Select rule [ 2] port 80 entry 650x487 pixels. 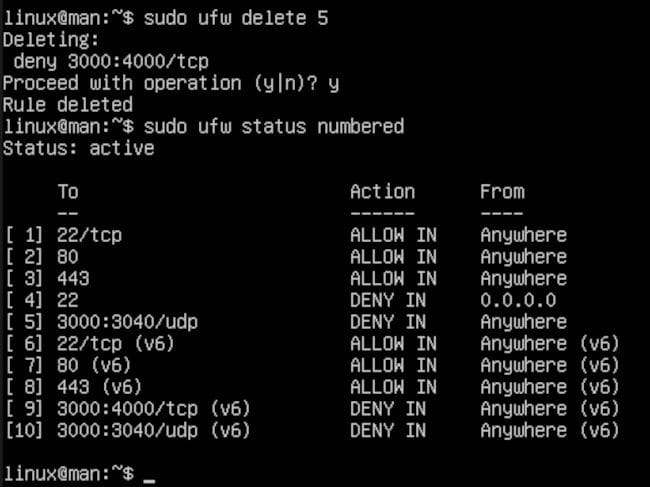point(286,257)
